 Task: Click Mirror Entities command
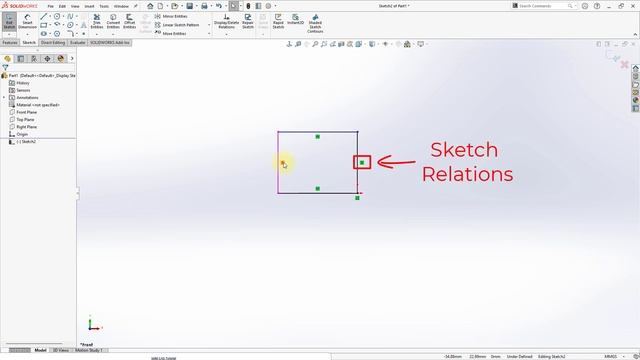171,16
